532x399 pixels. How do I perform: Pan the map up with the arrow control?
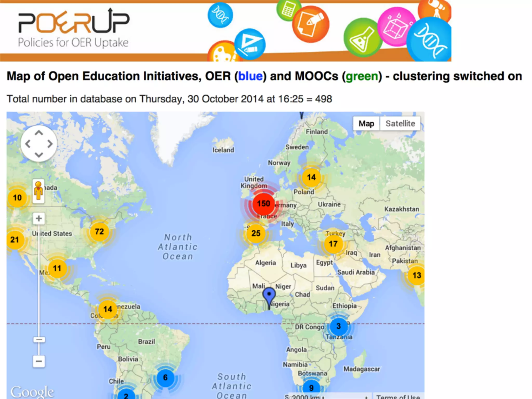[x=39, y=133]
